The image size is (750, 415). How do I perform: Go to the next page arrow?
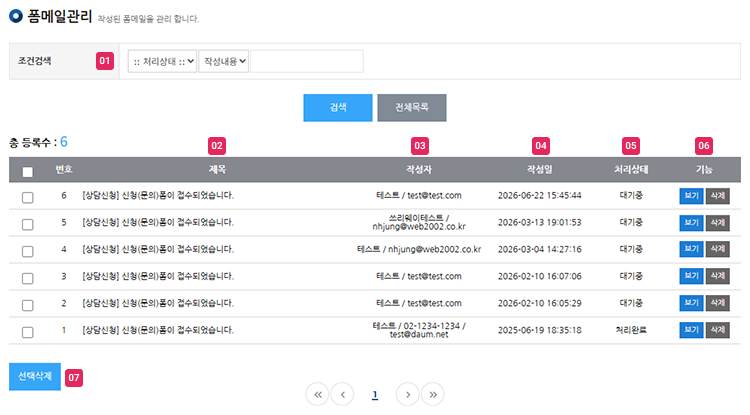pos(408,394)
